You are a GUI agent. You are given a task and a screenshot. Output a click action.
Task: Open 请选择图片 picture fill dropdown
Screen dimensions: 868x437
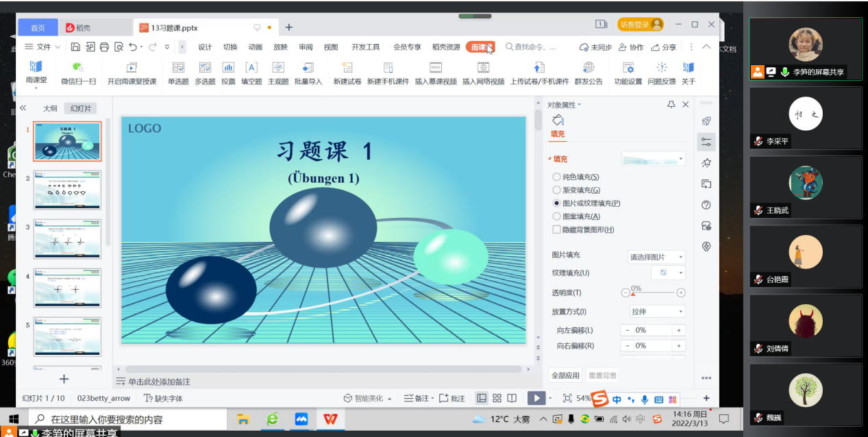pyautogui.click(x=656, y=257)
